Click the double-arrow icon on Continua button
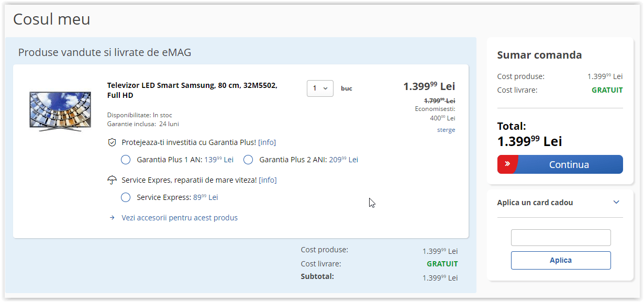Viewport: 644px width, 302px height. tap(507, 164)
